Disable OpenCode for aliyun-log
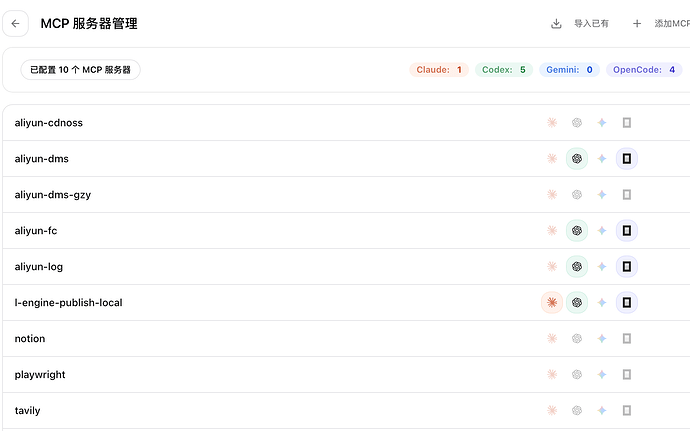Image resolution: width=690 pixels, height=441 pixels. click(627, 267)
